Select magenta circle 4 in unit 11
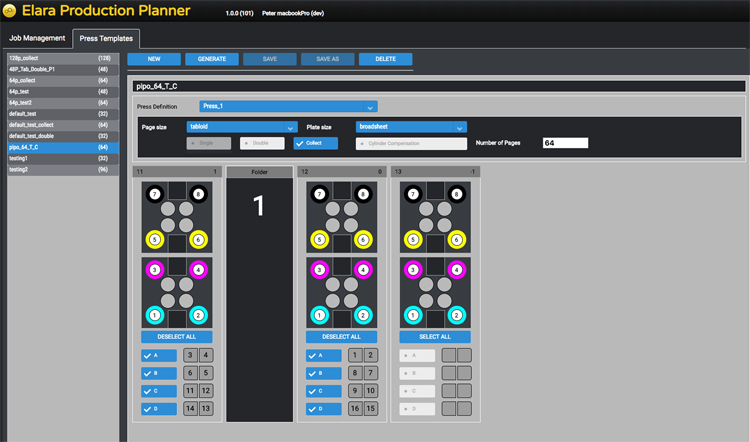Image resolution: width=750 pixels, height=442 pixels. click(198, 270)
